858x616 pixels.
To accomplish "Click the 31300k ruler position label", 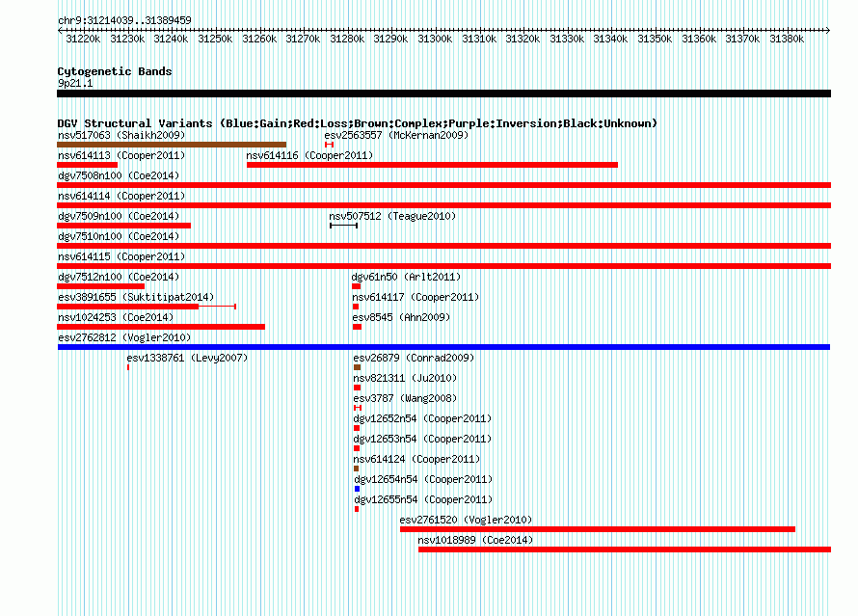I will point(435,39).
